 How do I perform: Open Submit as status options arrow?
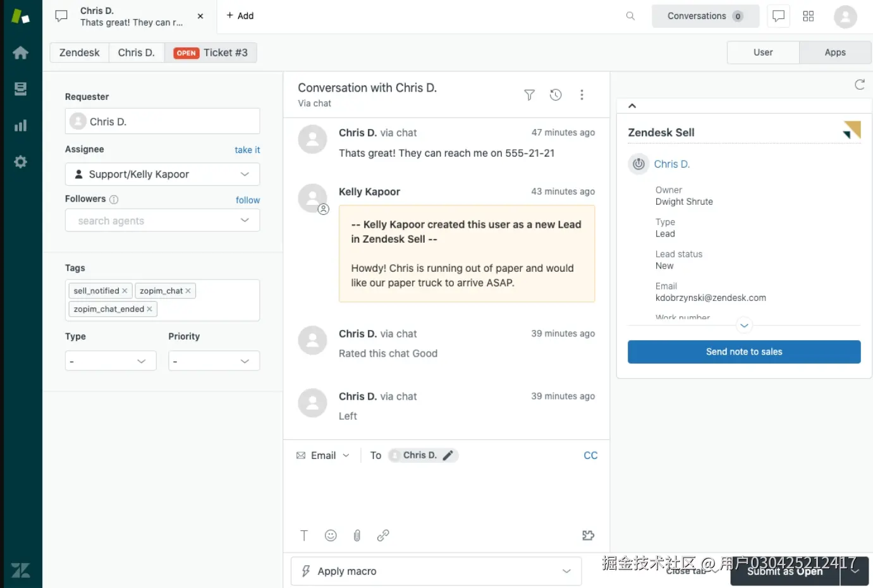855,571
